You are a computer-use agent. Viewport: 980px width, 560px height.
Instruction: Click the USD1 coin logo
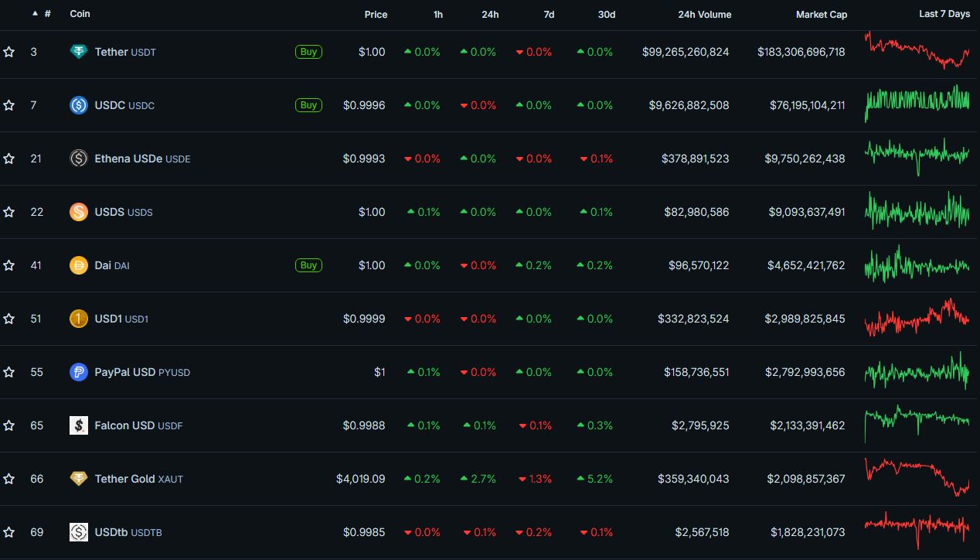79,318
